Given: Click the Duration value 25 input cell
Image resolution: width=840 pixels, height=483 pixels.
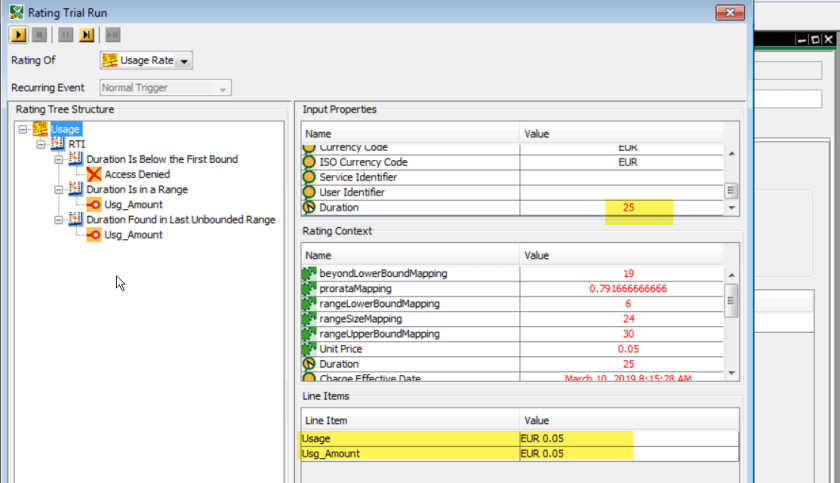Looking at the screenshot, I should pyautogui.click(x=628, y=208).
